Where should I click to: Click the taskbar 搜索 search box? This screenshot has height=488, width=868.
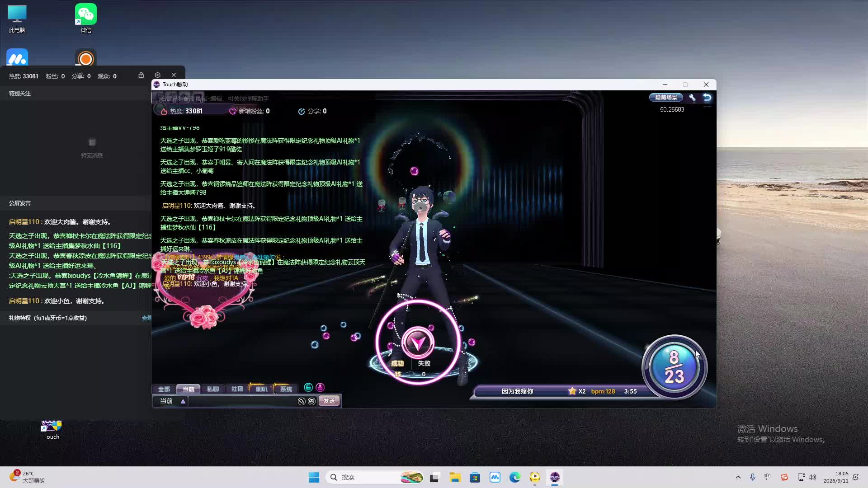pos(375,477)
